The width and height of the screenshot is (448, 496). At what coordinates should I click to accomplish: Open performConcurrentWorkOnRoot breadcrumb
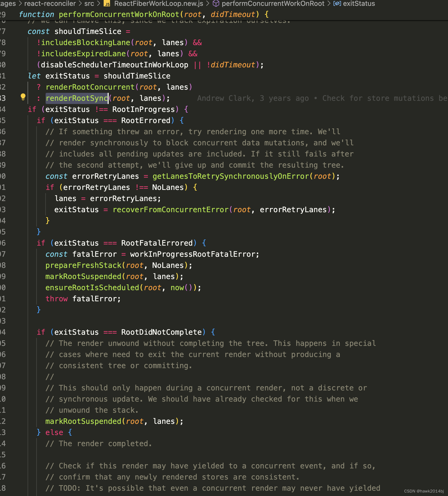coord(273,3)
